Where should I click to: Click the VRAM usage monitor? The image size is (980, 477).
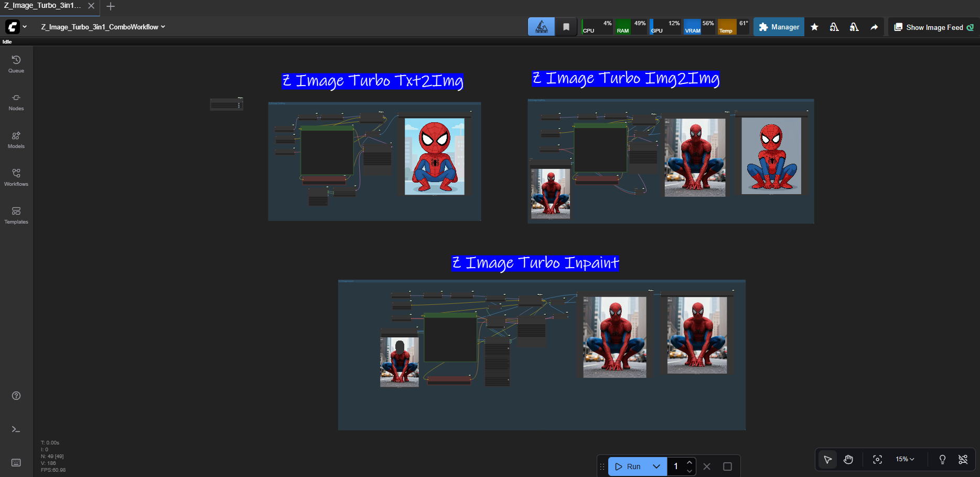(699, 27)
